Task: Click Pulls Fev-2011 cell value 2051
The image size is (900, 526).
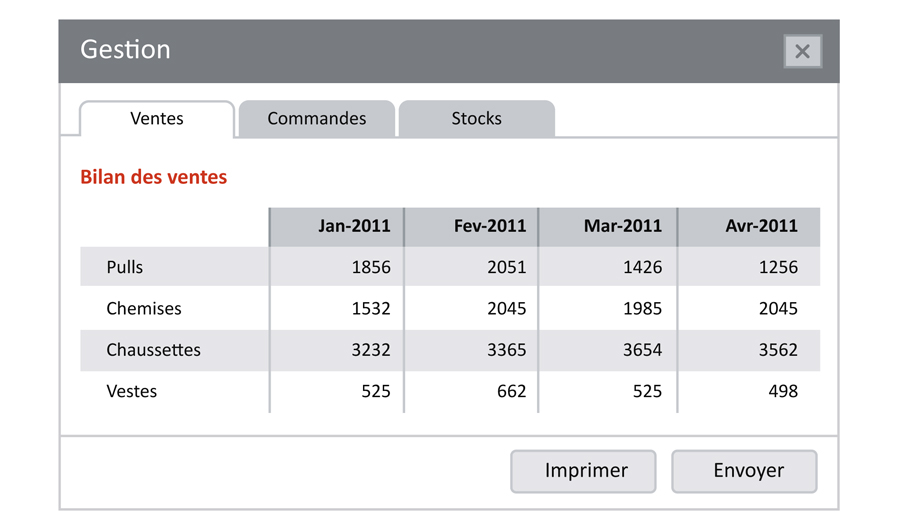Action: click(506, 268)
